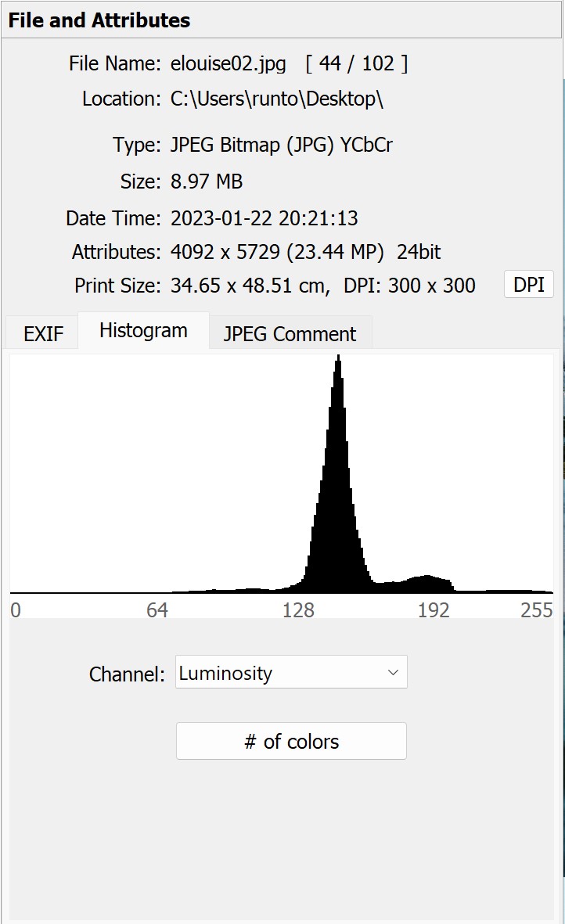Click the [ 44 / 102 ] file index
Image resolution: width=565 pixels, height=924 pixels.
click(x=357, y=63)
